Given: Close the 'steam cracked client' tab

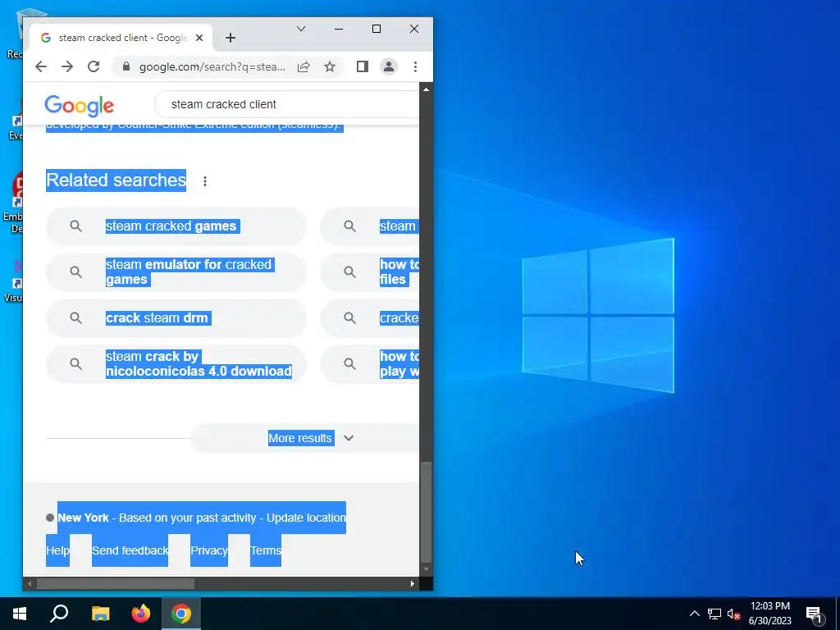Looking at the screenshot, I should 199,38.
